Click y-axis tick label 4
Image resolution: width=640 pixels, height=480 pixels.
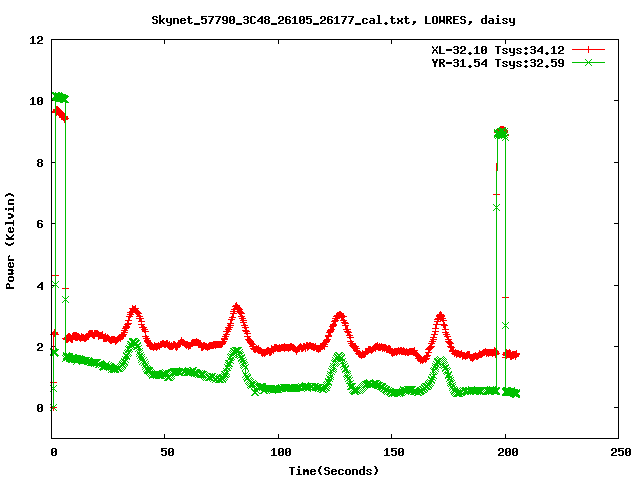click(x=40, y=286)
